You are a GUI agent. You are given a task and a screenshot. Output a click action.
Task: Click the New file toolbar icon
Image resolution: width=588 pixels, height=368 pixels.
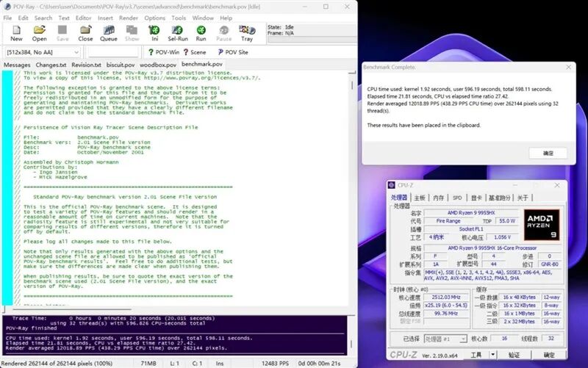16,33
